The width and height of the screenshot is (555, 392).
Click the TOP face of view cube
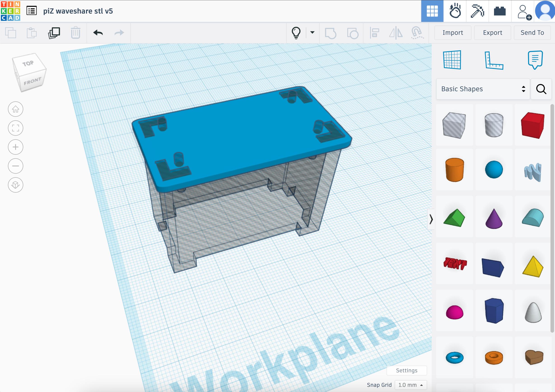click(x=28, y=63)
